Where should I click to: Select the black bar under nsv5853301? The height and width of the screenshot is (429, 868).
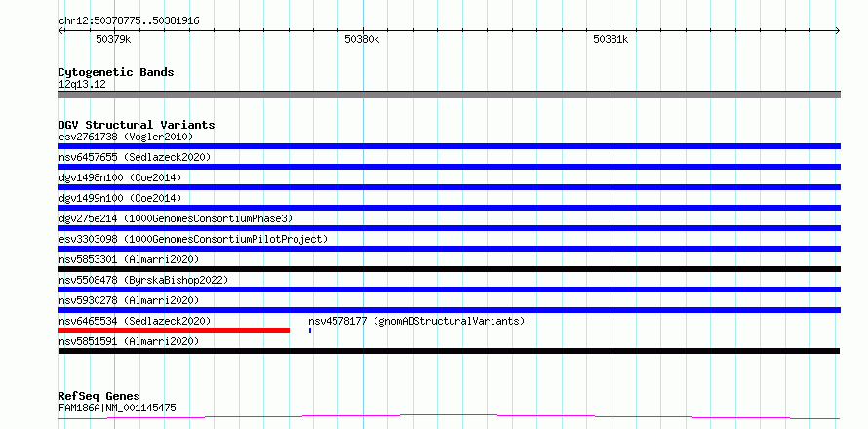click(449, 269)
